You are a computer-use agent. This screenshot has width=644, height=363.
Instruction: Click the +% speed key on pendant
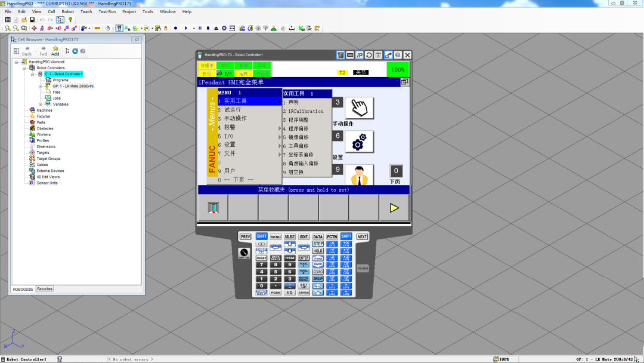point(318,286)
